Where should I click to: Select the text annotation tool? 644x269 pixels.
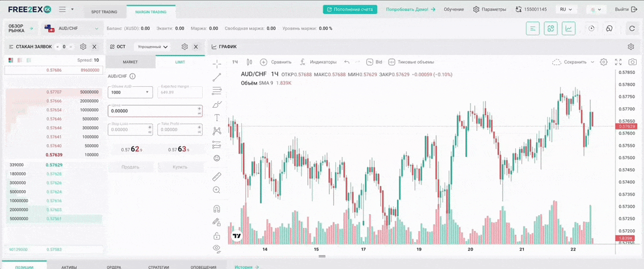(217, 118)
